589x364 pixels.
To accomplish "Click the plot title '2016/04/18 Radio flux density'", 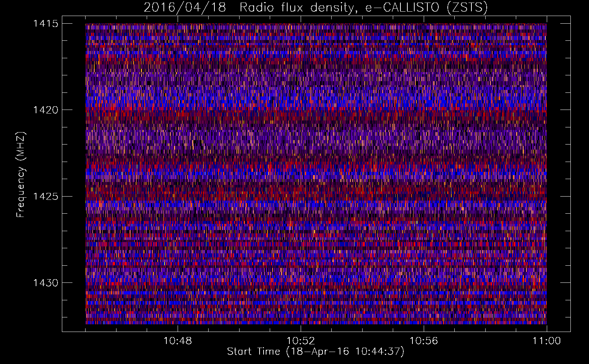I will (x=249, y=8).
